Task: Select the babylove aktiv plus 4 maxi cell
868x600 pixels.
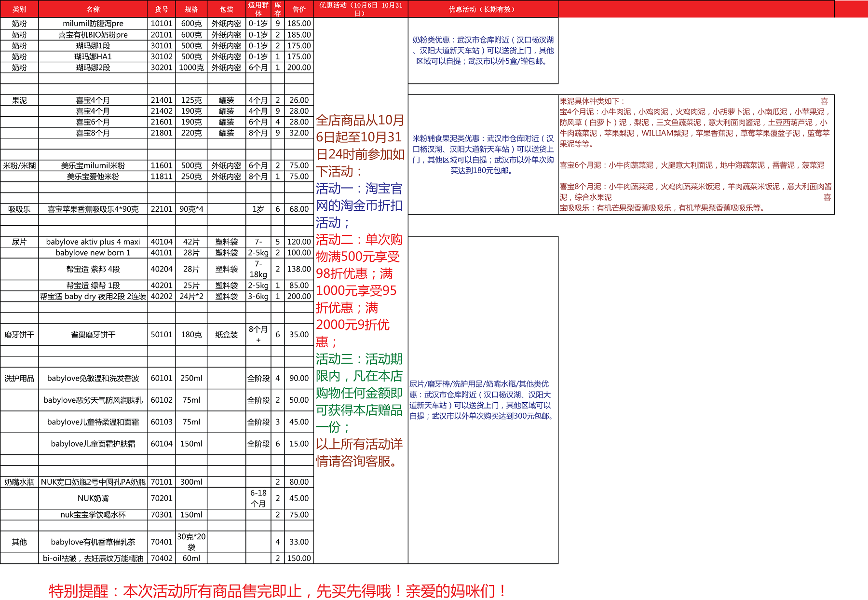Action: (93, 242)
